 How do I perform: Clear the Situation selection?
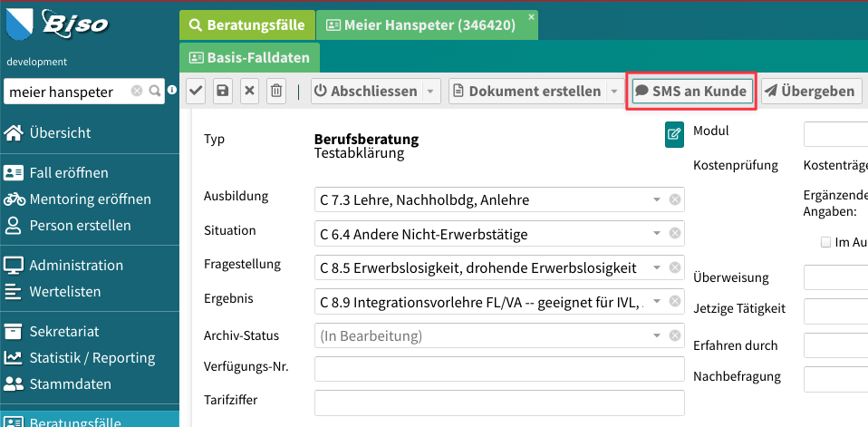tap(675, 234)
